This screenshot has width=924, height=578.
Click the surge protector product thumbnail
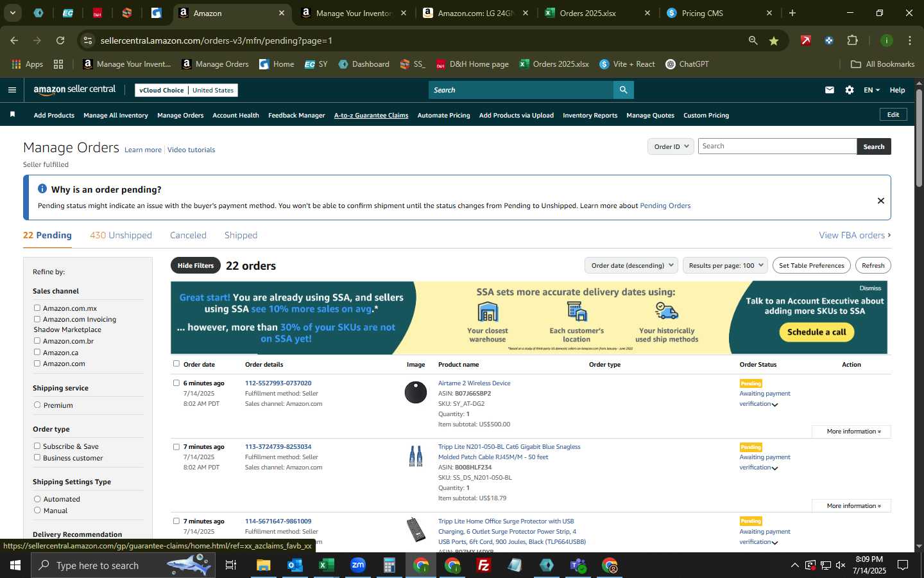coord(416,530)
